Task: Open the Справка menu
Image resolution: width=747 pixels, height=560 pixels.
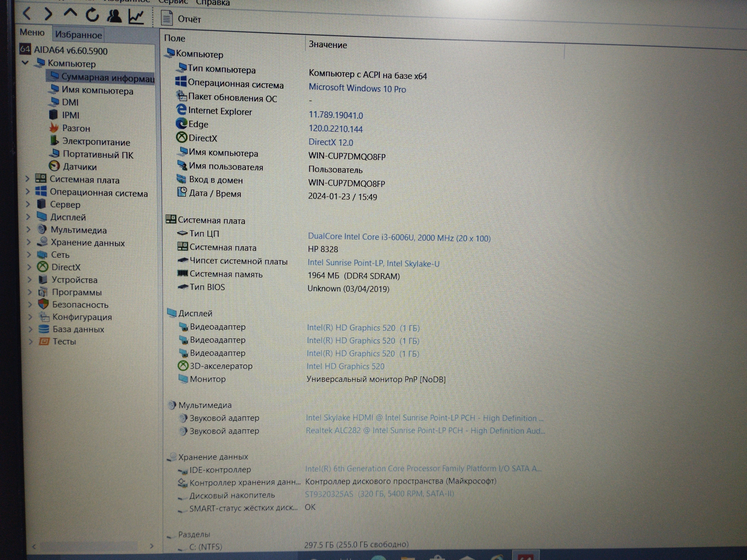Action: [213, 3]
